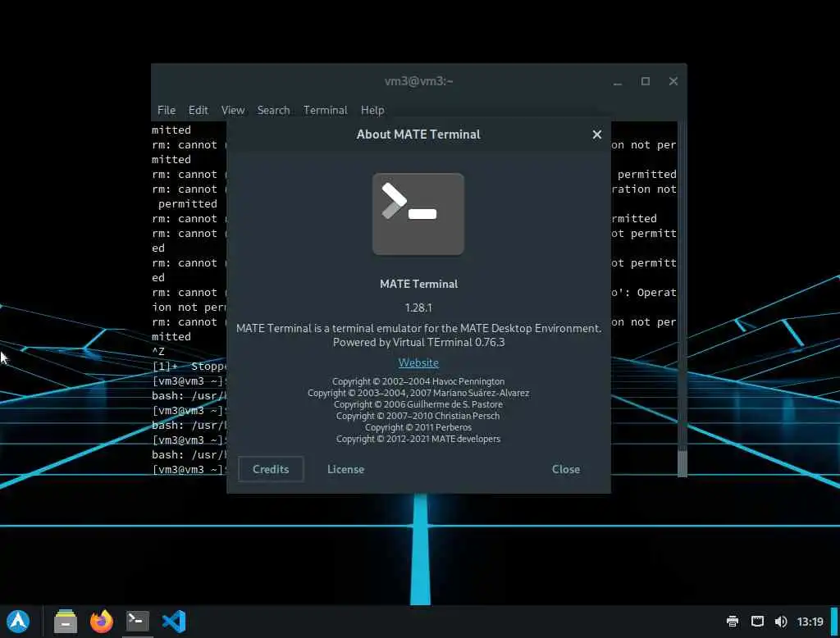Click the "MATE Terminal" name below the logo
This screenshot has height=638, width=840.
(418, 284)
